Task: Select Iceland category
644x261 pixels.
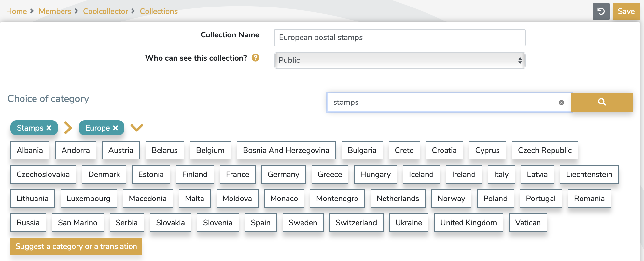Action: (x=421, y=174)
